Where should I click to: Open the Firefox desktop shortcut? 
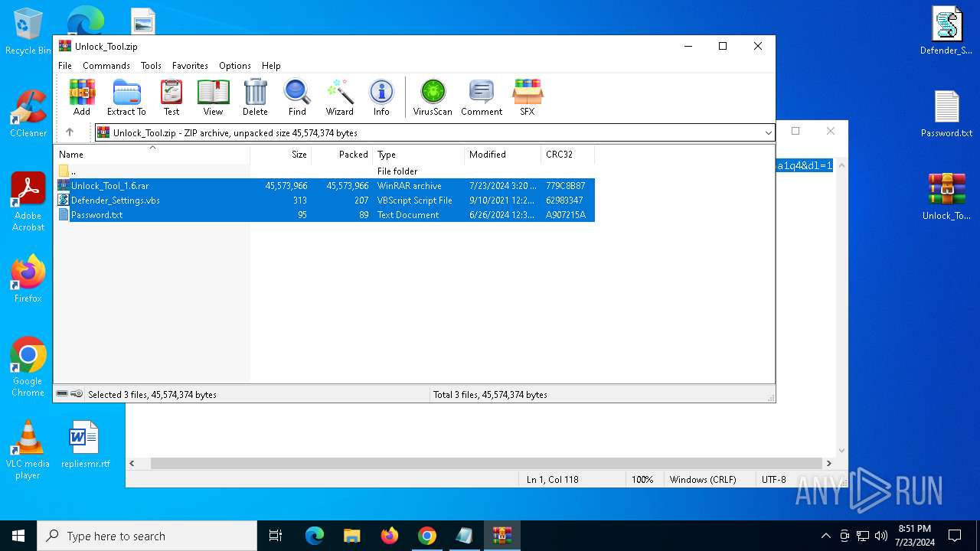pos(28,279)
